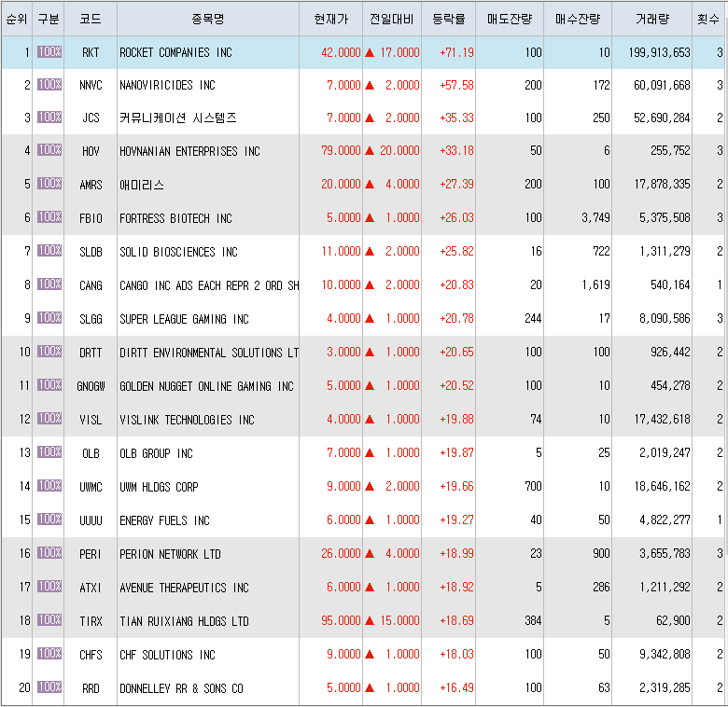Select DIRTT ENVIRONMENTAL SOLUTIONS stock name

coord(209,353)
